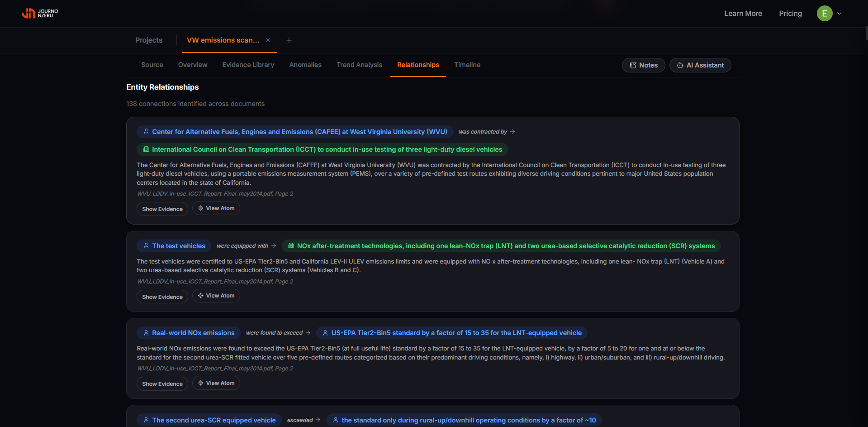View Atom for the test vehicles relationship

click(216, 296)
